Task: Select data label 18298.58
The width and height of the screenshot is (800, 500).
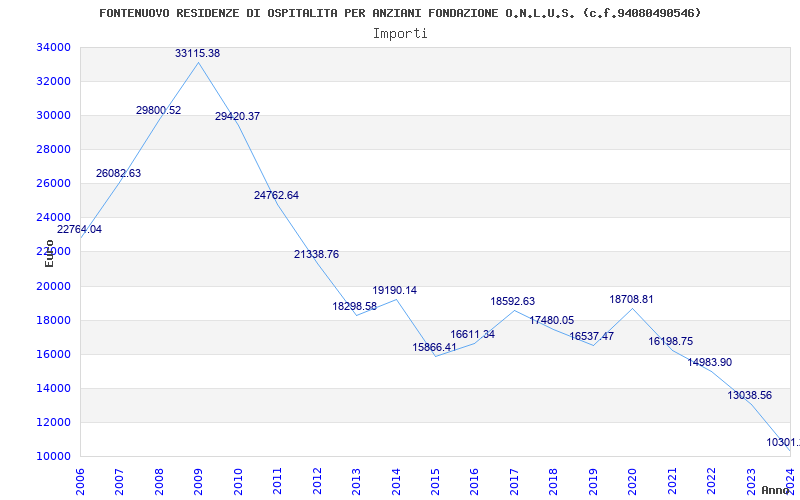Action: [x=355, y=307]
